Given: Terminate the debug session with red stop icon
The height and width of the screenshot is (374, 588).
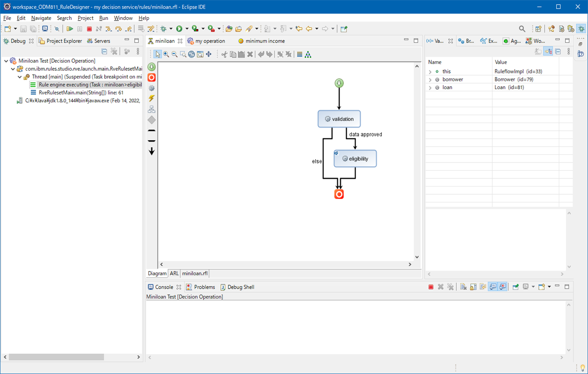Looking at the screenshot, I should pos(89,29).
